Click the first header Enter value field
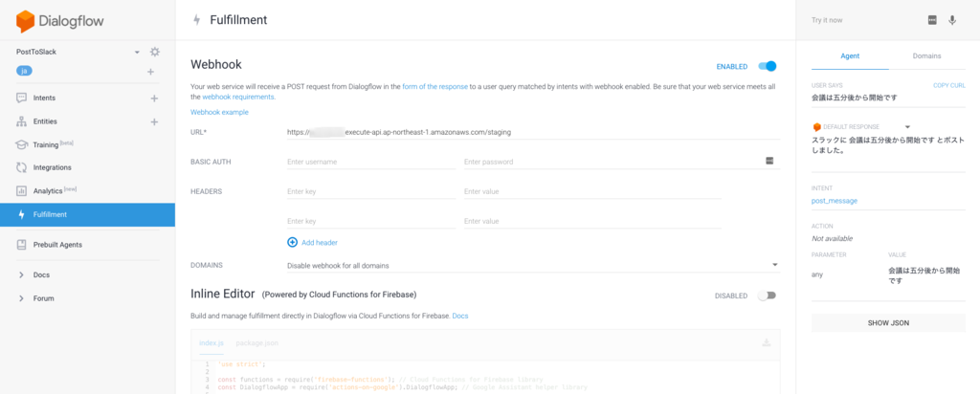The width and height of the screenshot is (980, 394). pyautogui.click(x=592, y=191)
